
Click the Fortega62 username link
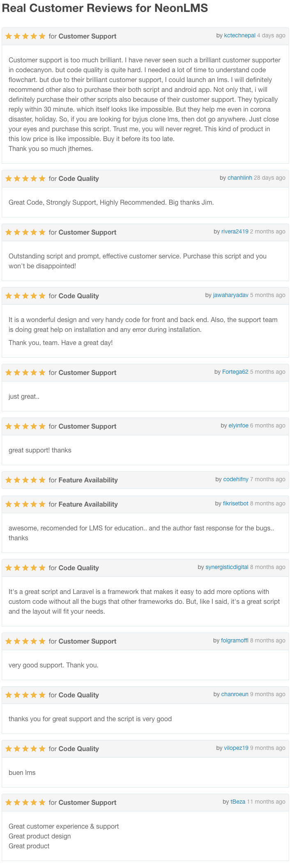235,372
